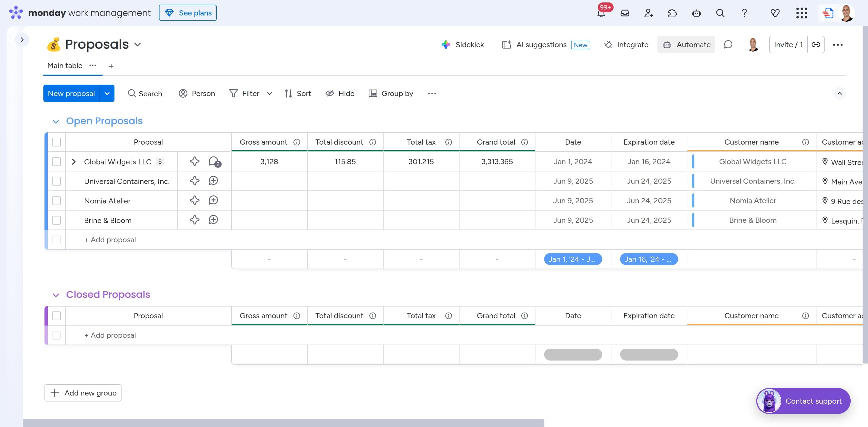Click Add new group button

pyautogui.click(x=83, y=393)
